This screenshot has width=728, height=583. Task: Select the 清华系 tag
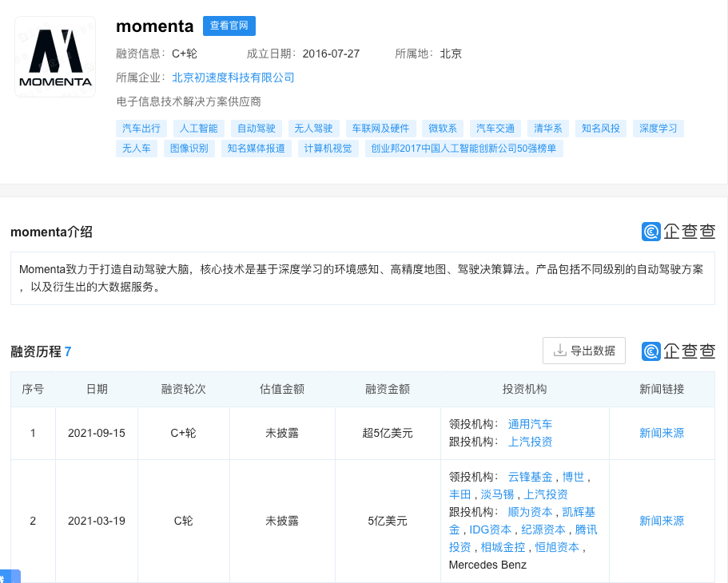[548, 129]
